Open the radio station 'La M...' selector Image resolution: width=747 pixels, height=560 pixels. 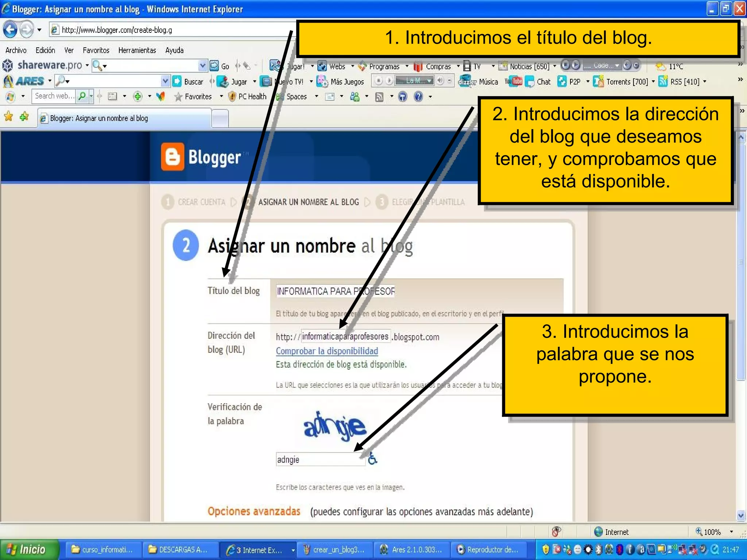(415, 81)
